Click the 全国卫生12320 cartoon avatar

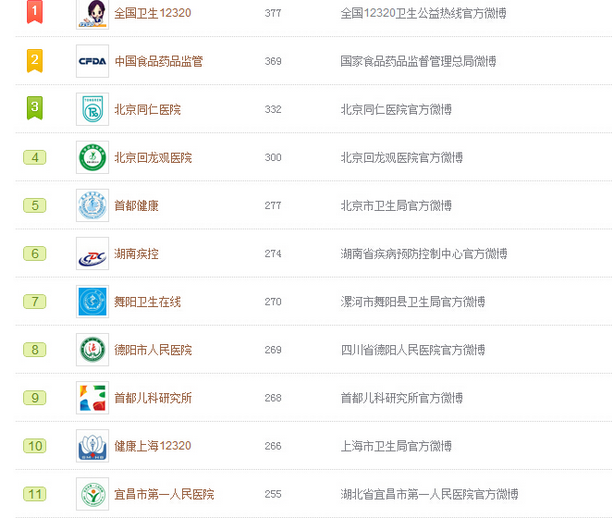(93, 14)
